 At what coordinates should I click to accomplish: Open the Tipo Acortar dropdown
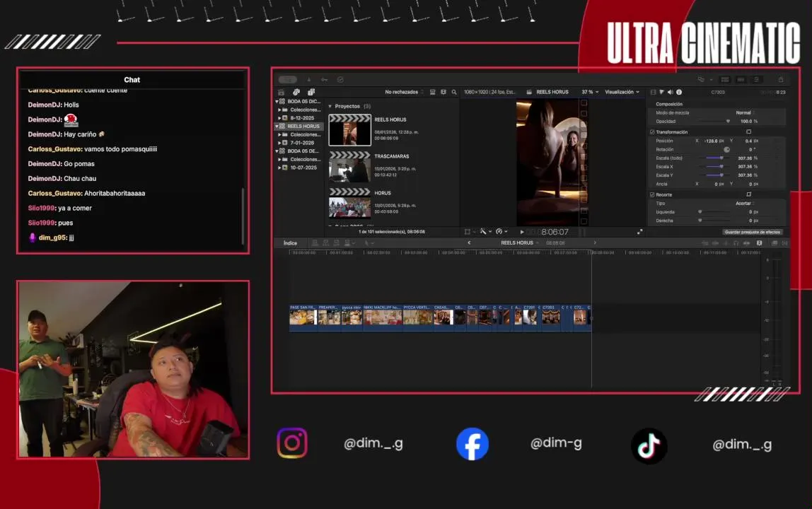point(746,204)
